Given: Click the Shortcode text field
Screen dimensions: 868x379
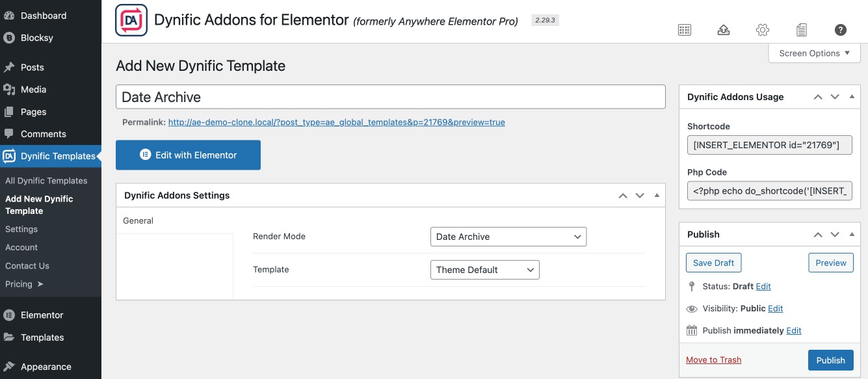Looking at the screenshot, I should [770, 145].
